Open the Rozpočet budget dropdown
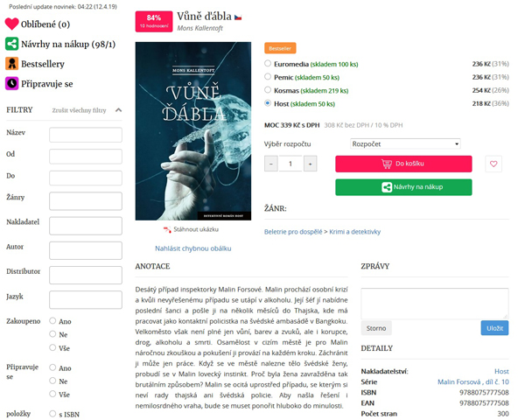This screenshot has height=420, width=525. pyautogui.click(x=405, y=144)
